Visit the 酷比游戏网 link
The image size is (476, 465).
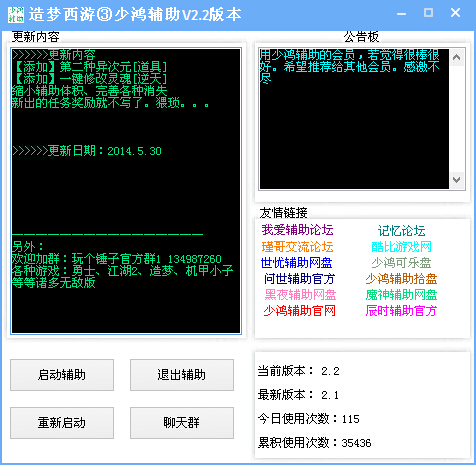(401, 247)
